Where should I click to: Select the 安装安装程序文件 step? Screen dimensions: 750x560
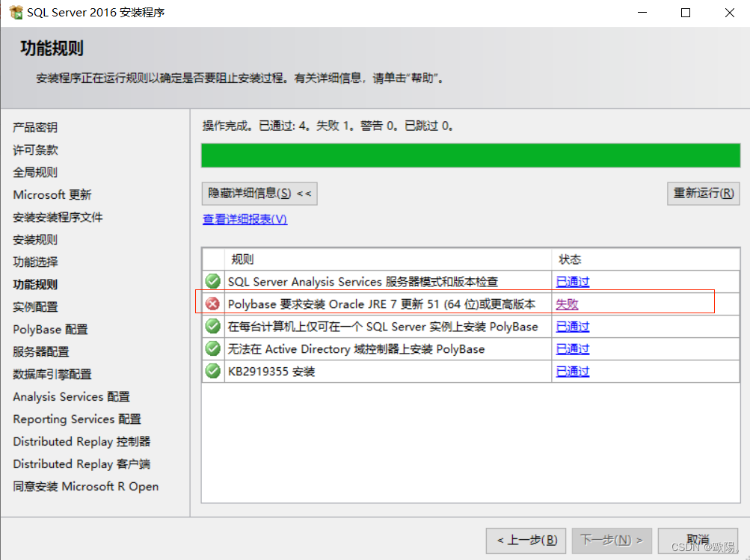pos(58,217)
